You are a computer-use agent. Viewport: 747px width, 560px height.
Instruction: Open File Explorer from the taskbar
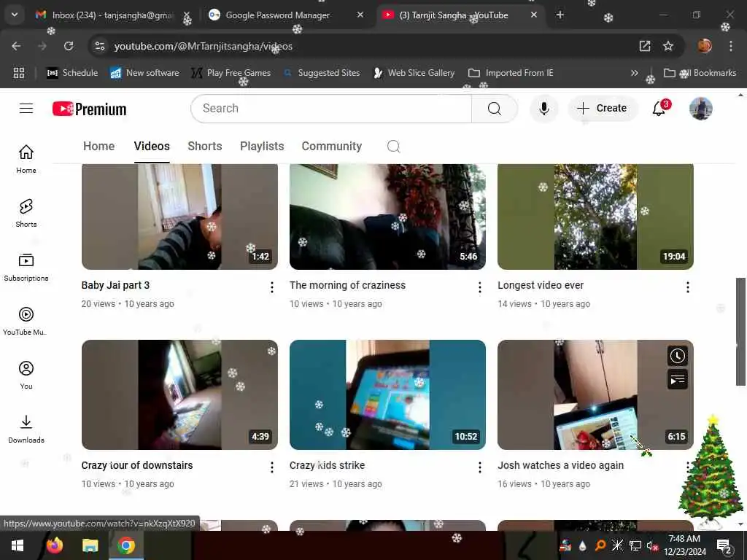[90, 545]
